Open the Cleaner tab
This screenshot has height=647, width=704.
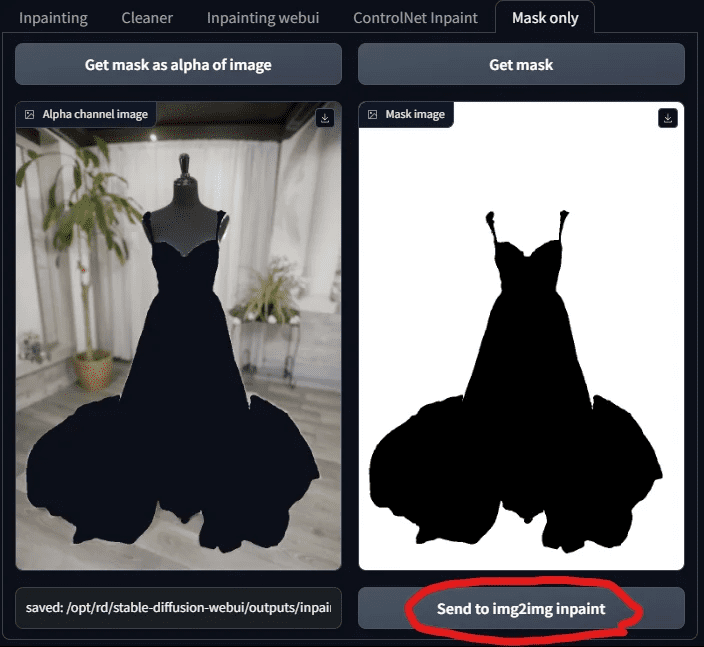pyautogui.click(x=147, y=18)
